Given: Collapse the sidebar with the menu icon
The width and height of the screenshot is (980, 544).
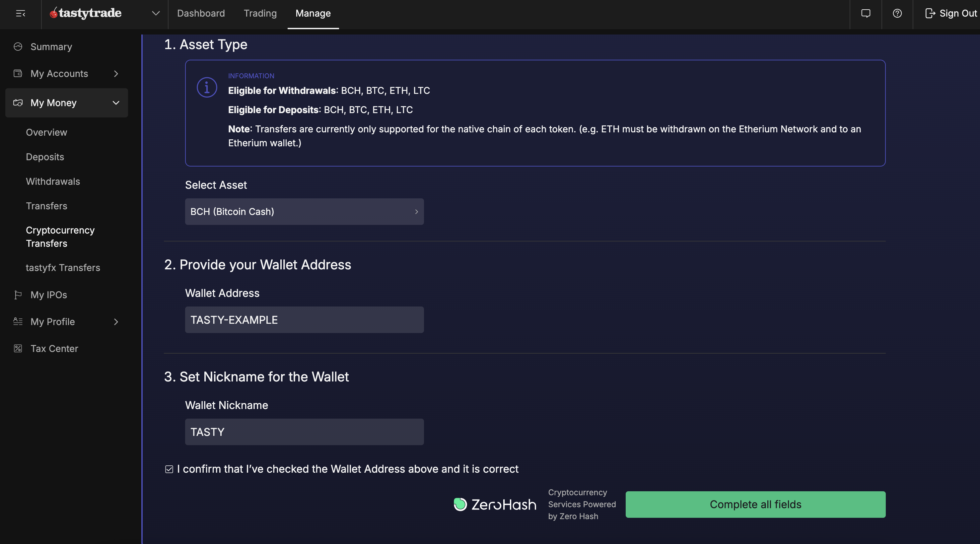Looking at the screenshot, I should 21,14.
